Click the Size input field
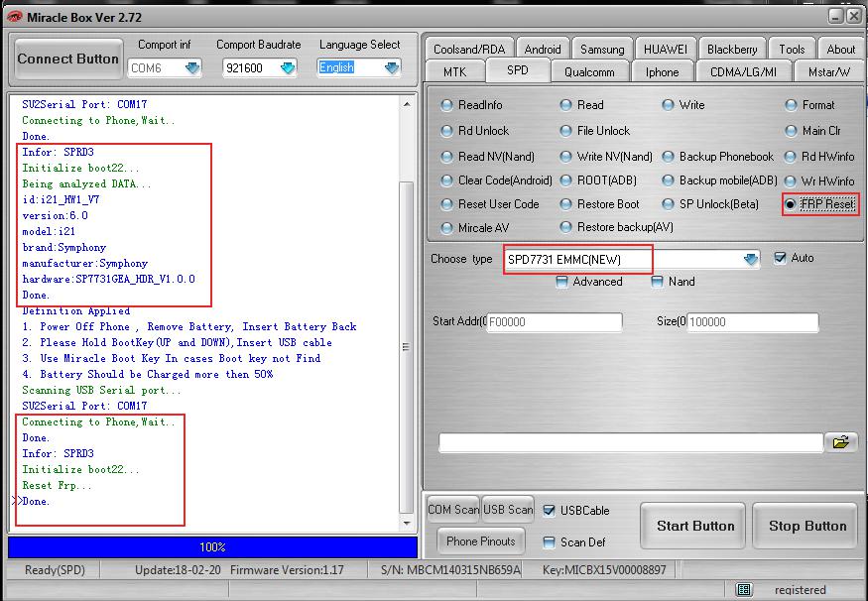The width and height of the screenshot is (868, 601). [752, 322]
